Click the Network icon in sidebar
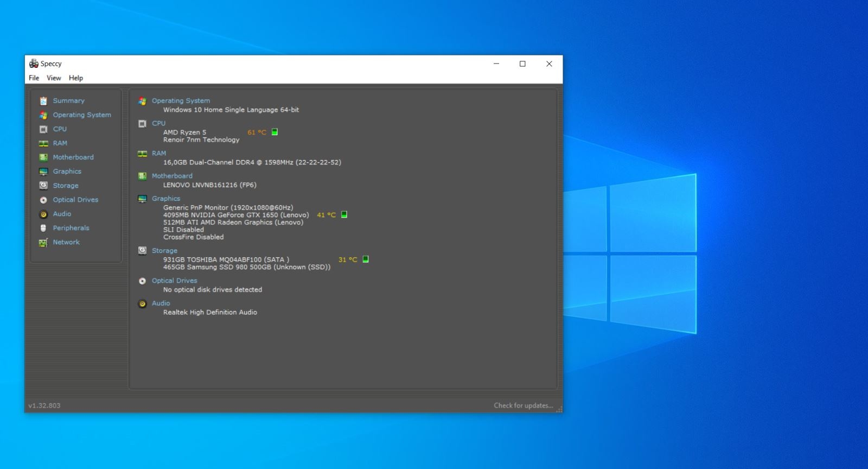868x469 pixels. point(43,242)
